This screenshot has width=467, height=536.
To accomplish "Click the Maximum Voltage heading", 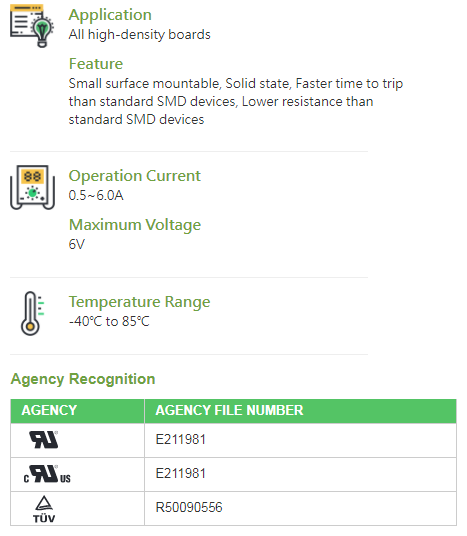I will coord(135,225).
